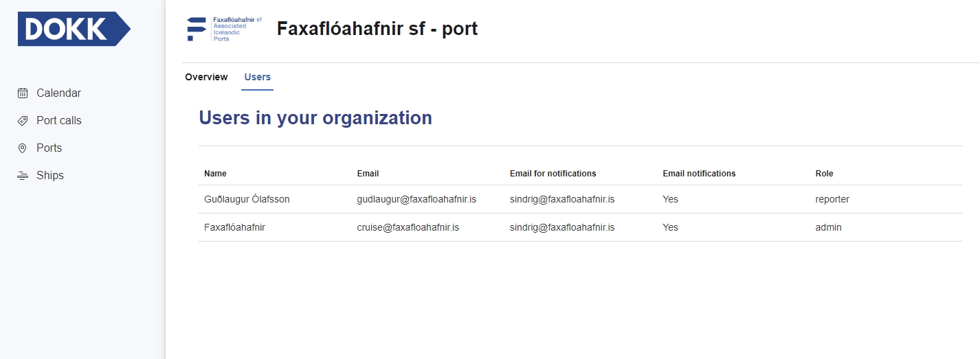
Task: Click the Email column header
Action: pyautogui.click(x=368, y=174)
